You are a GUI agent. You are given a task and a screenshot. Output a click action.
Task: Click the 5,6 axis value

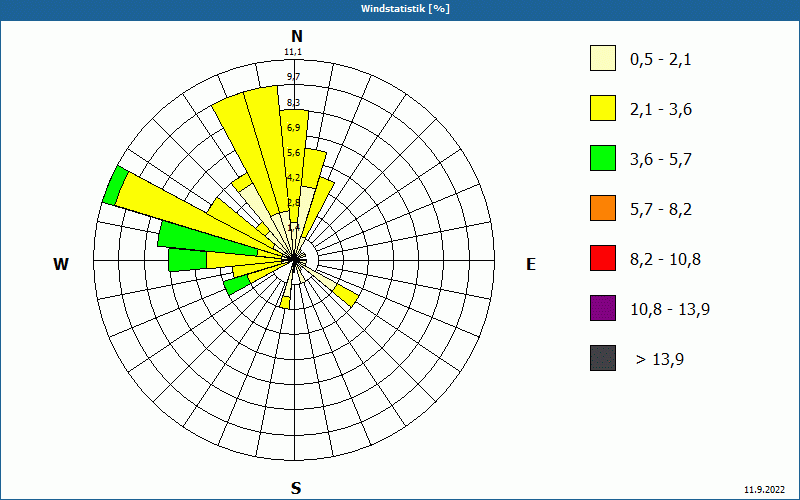point(293,153)
